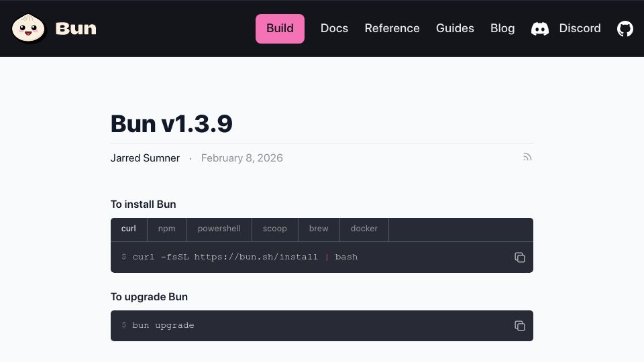
Task: Open the Docs navigation link
Action: 334,28
